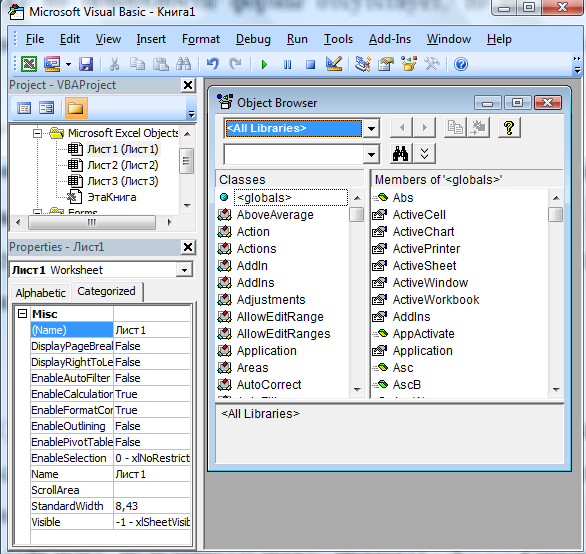Click Project panel horizontal scrollbar thumb
Screen dimensions: 586x554
click(x=92, y=222)
